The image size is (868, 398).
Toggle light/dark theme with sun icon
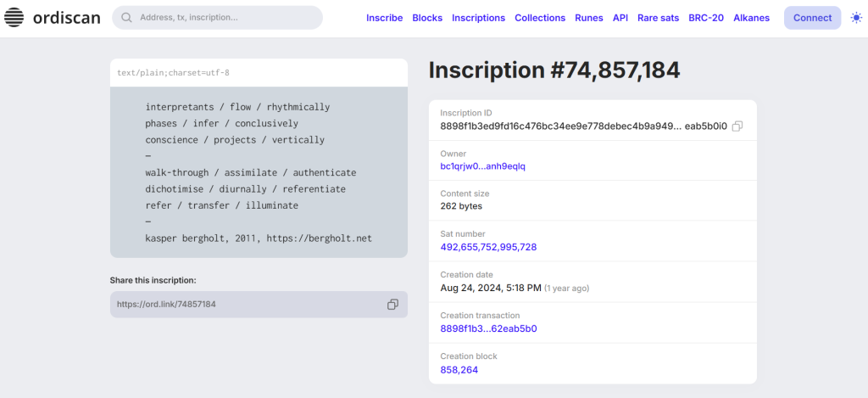856,18
